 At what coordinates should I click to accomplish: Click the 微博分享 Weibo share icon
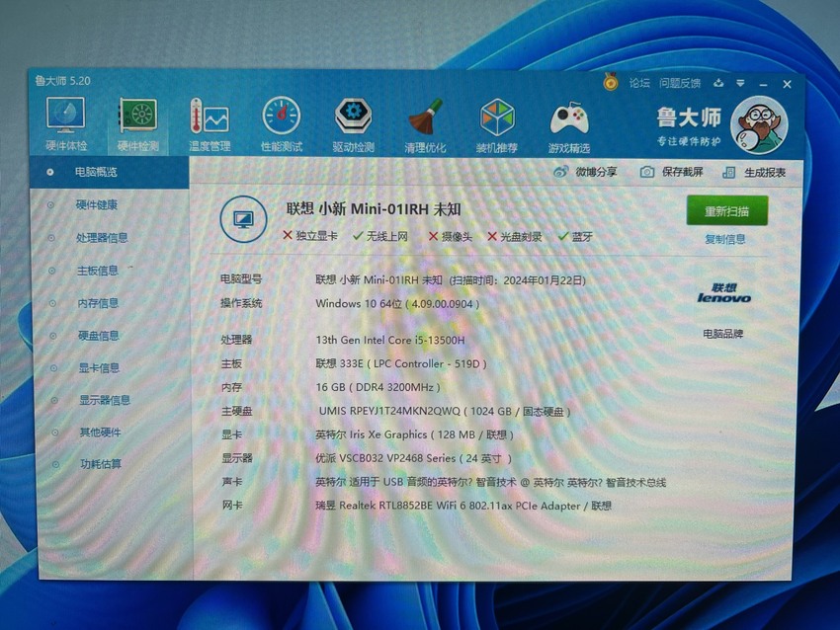561,172
